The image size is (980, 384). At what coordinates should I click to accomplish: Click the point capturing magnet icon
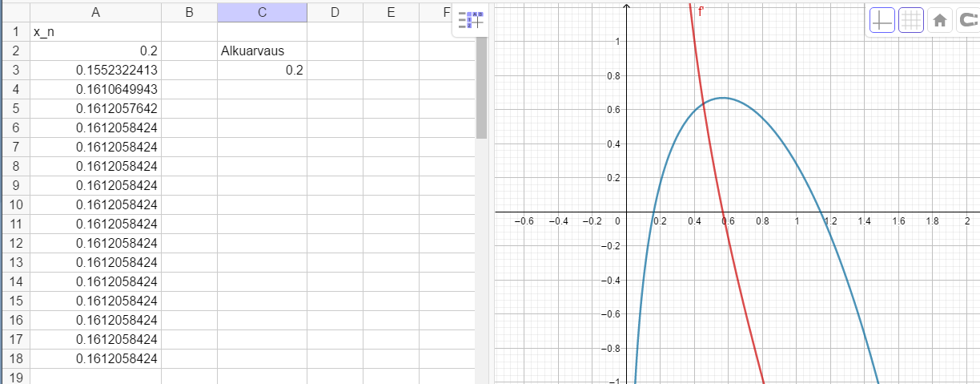point(967,21)
